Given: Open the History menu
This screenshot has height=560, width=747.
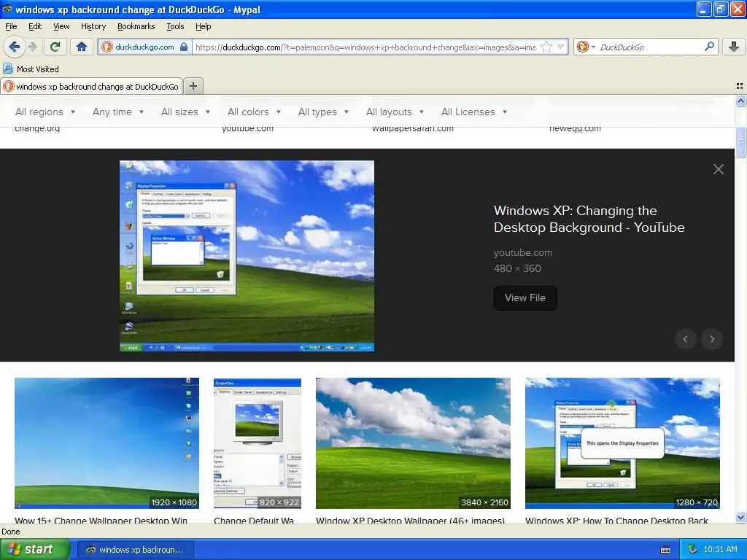Looking at the screenshot, I should [x=93, y=26].
